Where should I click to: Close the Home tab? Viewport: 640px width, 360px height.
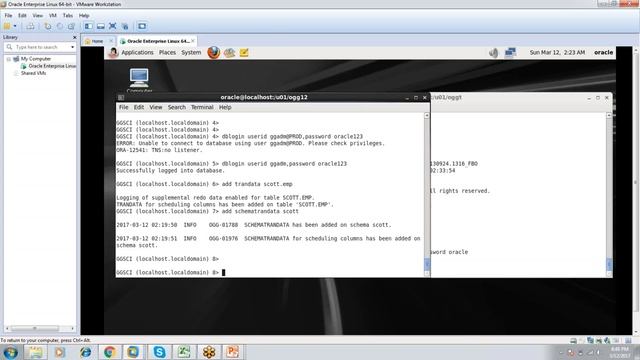pos(111,41)
